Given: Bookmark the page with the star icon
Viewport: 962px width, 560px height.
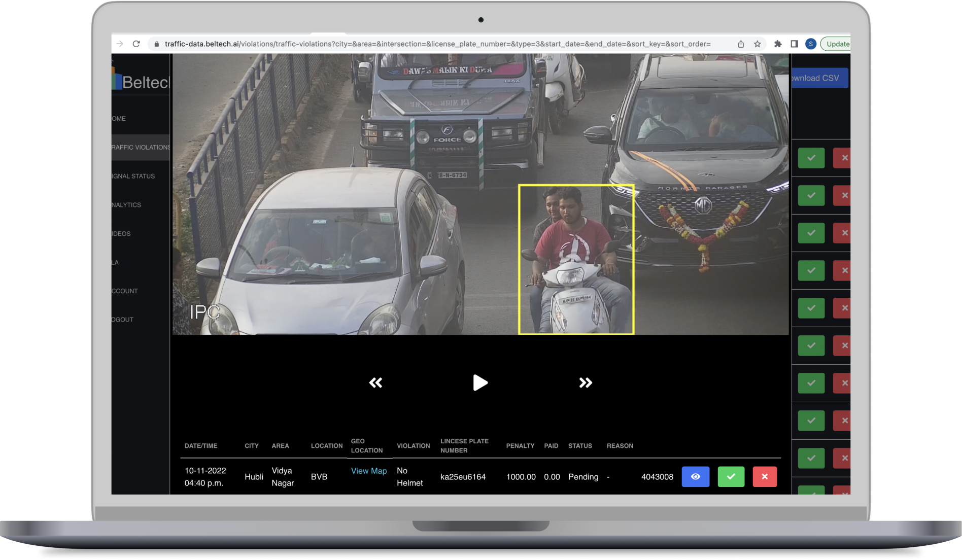Looking at the screenshot, I should [757, 44].
